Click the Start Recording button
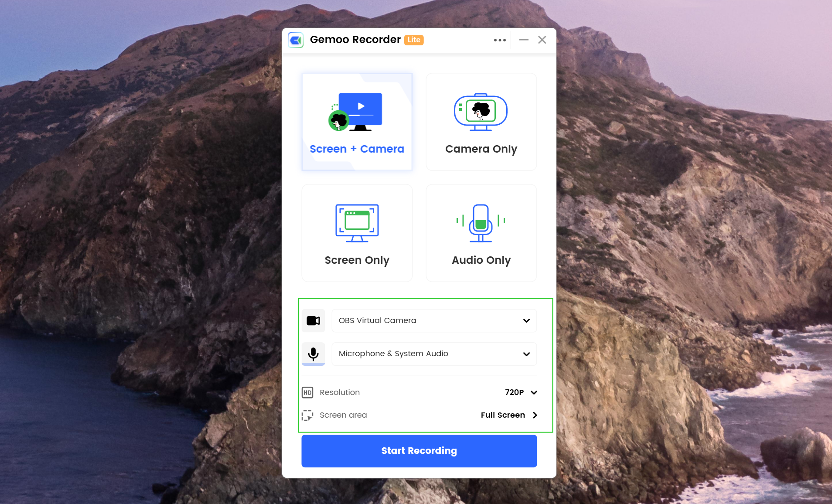This screenshot has height=504, width=832. pos(419,451)
